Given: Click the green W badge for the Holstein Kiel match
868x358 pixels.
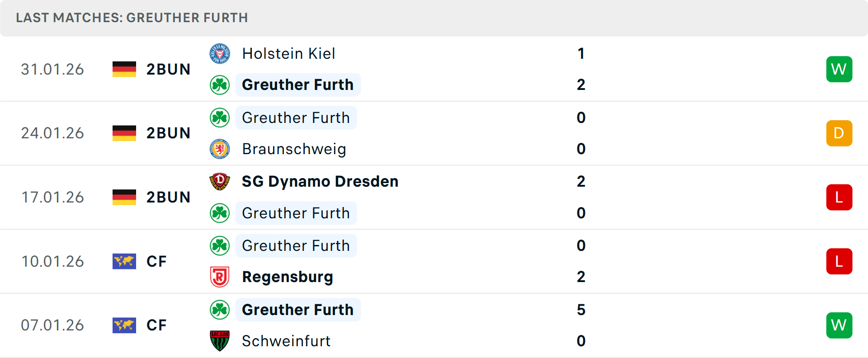Looking at the screenshot, I should click(x=839, y=69).
